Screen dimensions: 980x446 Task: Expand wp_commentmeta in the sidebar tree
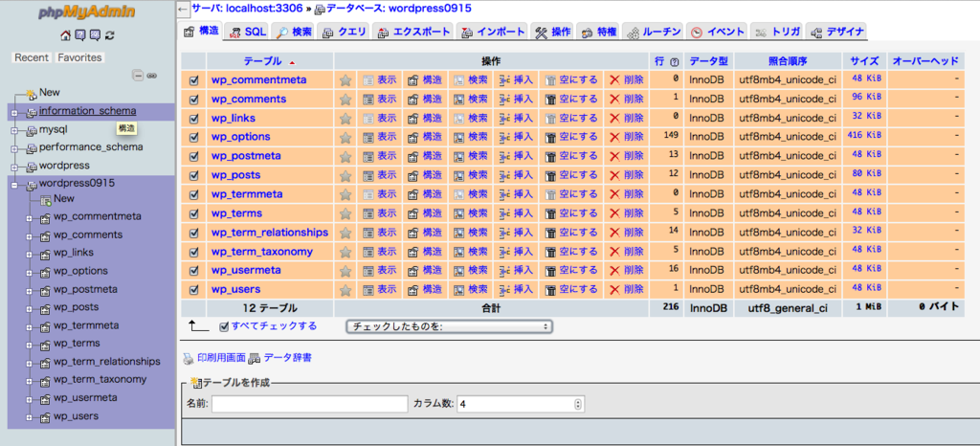coord(29,218)
